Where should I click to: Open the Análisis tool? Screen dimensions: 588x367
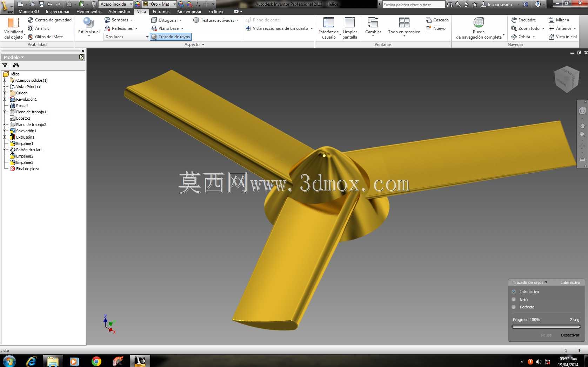(39, 28)
